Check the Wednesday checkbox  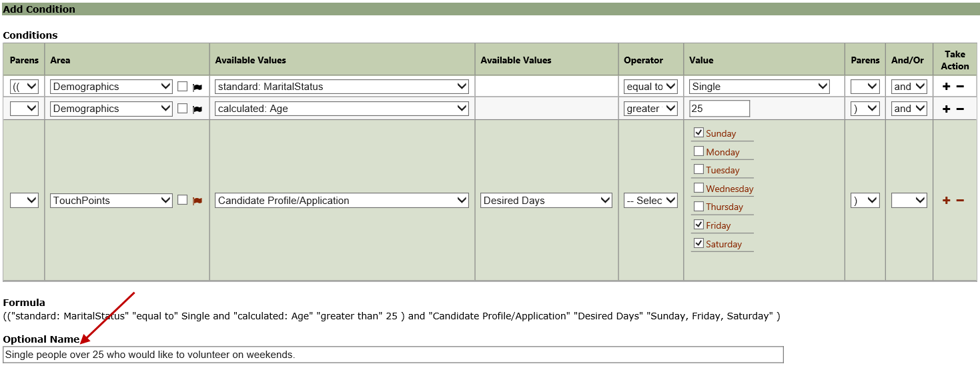pos(698,188)
